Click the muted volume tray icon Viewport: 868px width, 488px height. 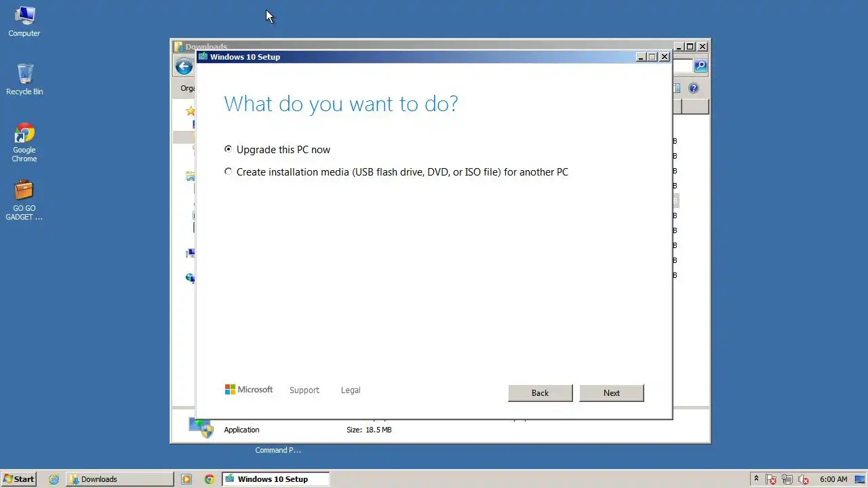804,479
